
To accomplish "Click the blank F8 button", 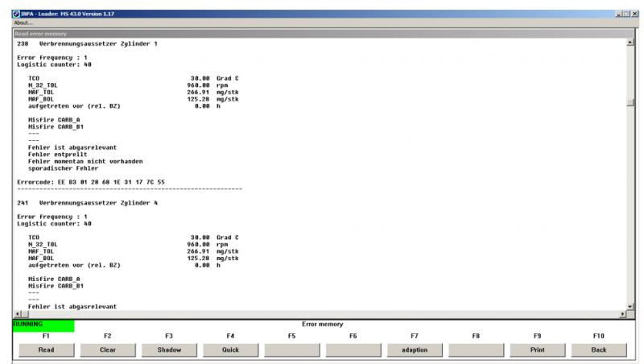I will [476, 350].
